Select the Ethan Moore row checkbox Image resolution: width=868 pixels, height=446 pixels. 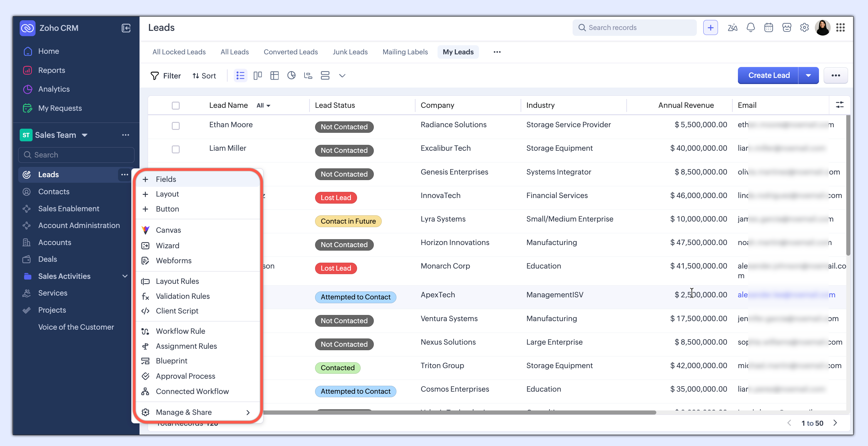click(x=176, y=126)
